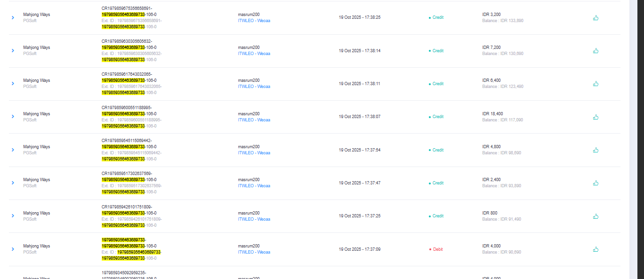The height and width of the screenshot is (279, 644).
Task: Click thumbs-up icon for IDR 3,200 credit row
Action: click(x=596, y=18)
